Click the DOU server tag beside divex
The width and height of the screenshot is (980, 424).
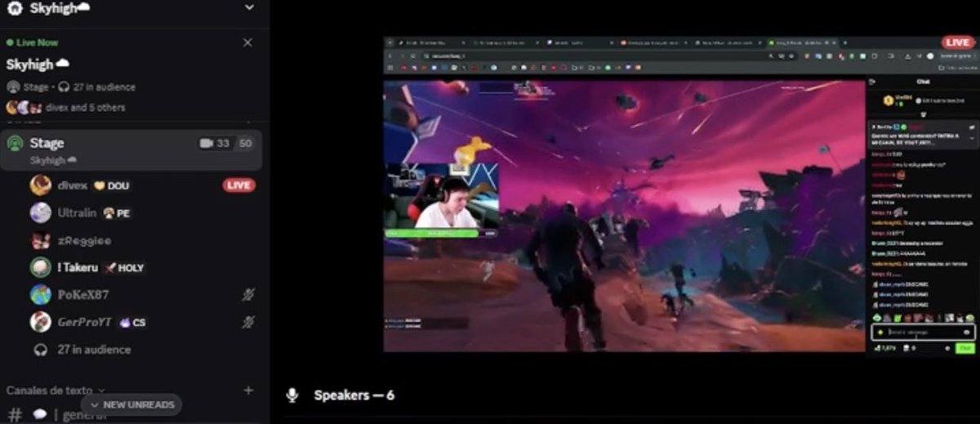pyautogui.click(x=111, y=185)
